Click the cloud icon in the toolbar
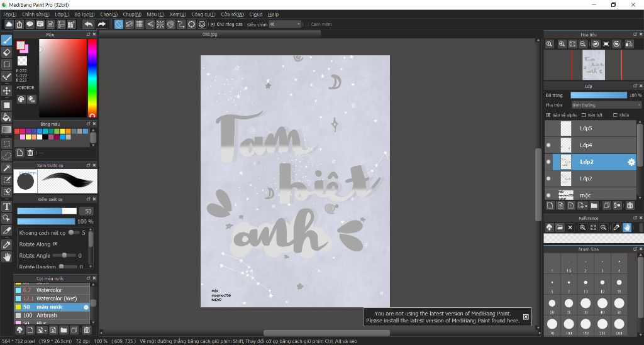 (x=9, y=25)
